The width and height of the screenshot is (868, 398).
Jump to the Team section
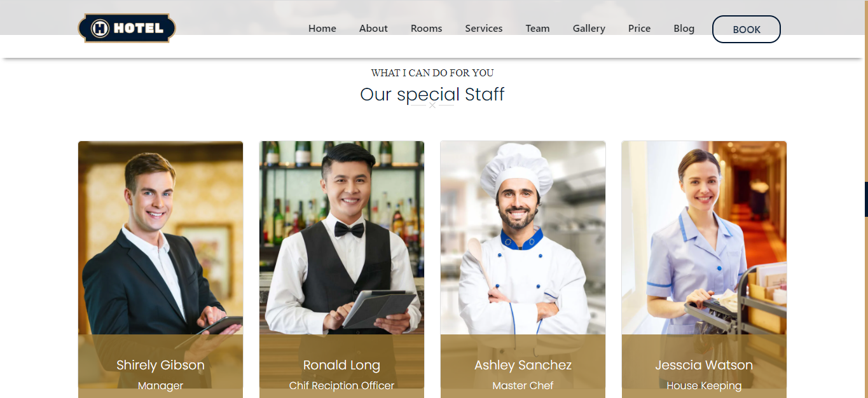pyautogui.click(x=537, y=29)
